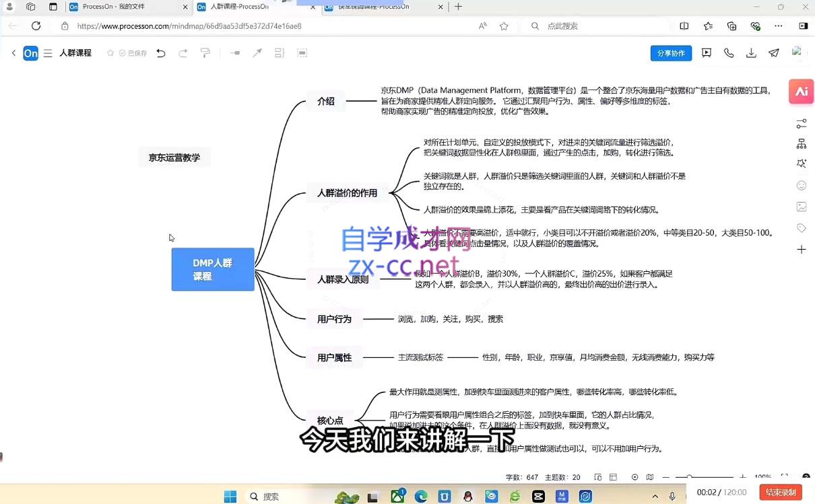
Task: Select the 用户行为 topic node
Action: [x=335, y=319]
